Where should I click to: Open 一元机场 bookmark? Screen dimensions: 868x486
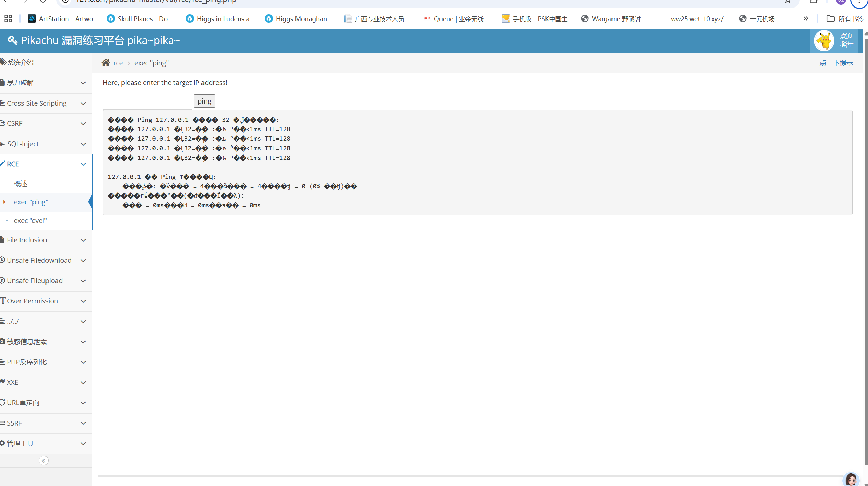(757, 19)
